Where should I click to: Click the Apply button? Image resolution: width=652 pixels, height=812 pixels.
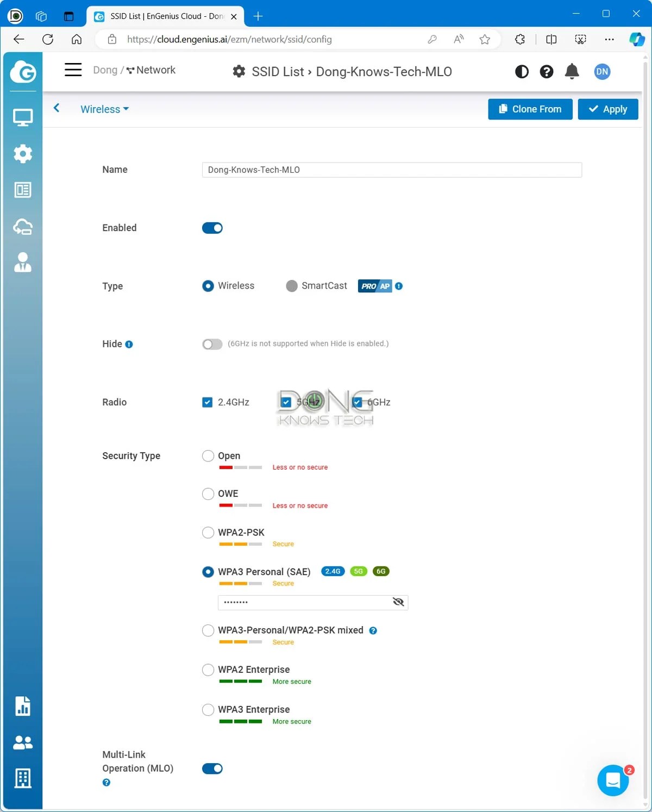(608, 109)
